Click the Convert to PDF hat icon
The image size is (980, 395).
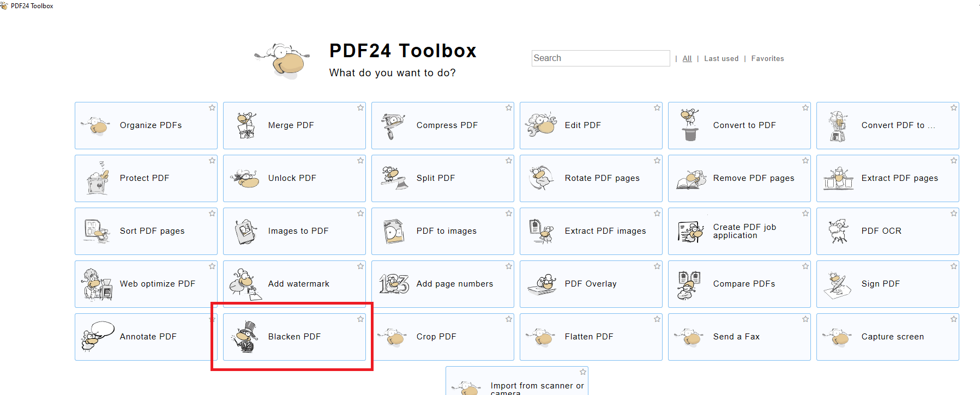(x=689, y=125)
